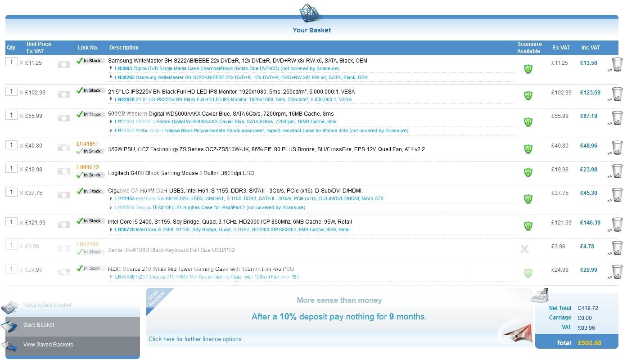
Task: Toggle the switch beside Western Digital £55.99 price
Action: point(64,118)
